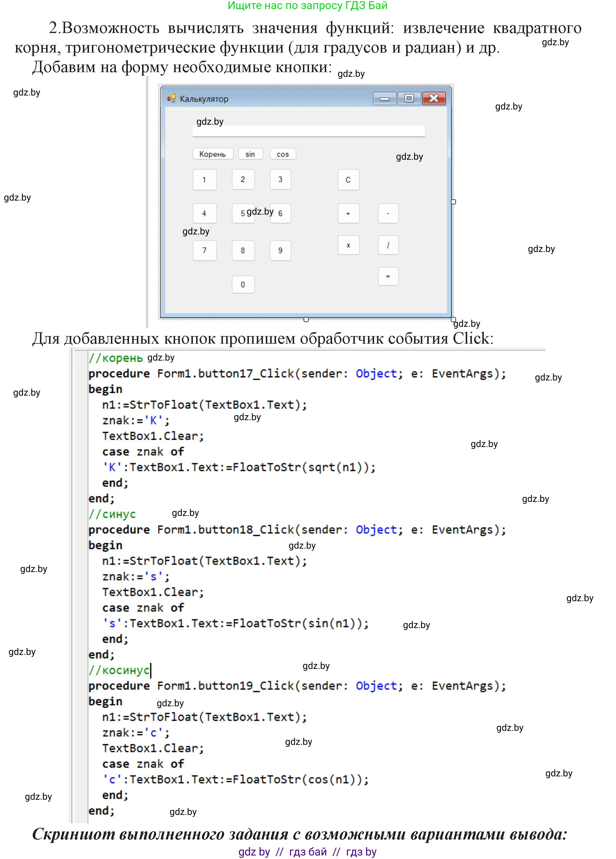Screen dimensions: 616x859
Task: Click digit 0 button
Action: (243, 284)
